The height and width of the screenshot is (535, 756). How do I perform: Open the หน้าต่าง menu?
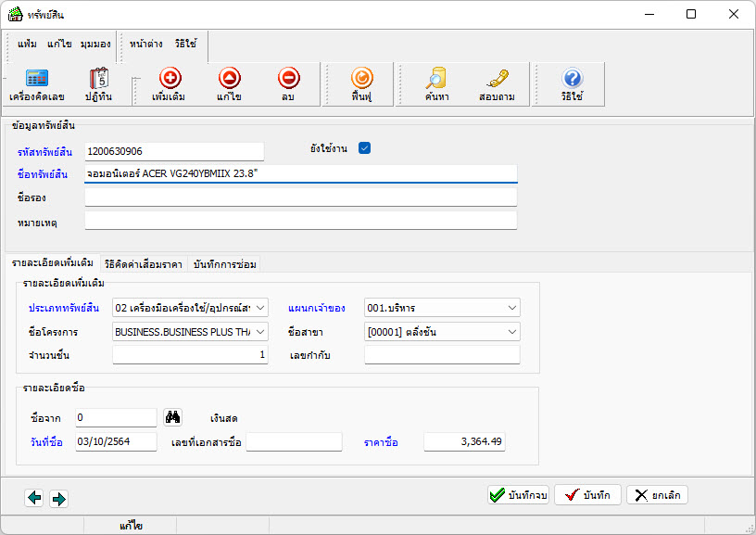click(x=146, y=44)
